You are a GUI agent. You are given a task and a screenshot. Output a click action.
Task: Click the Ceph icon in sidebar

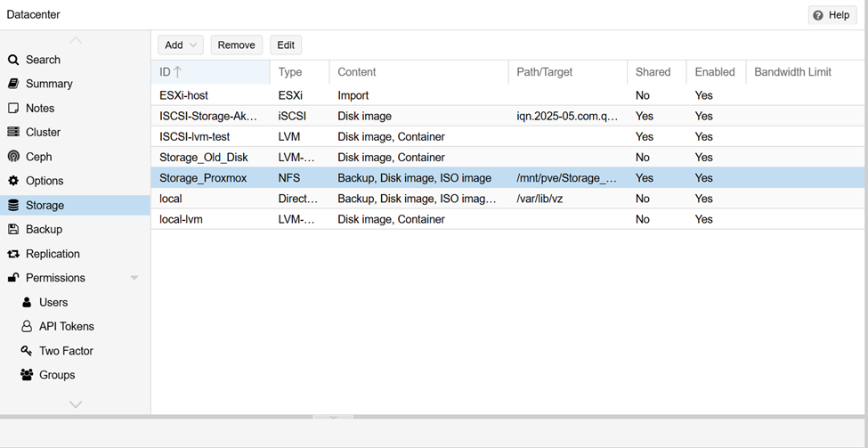pos(13,157)
